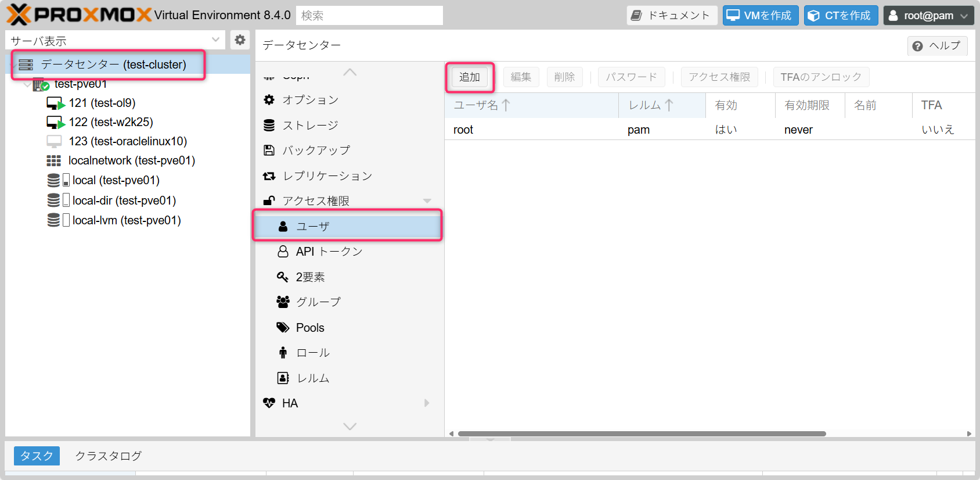The image size is (980, 480).
Task: Click the Pools tags icon
Action: [x=283, y=328]
